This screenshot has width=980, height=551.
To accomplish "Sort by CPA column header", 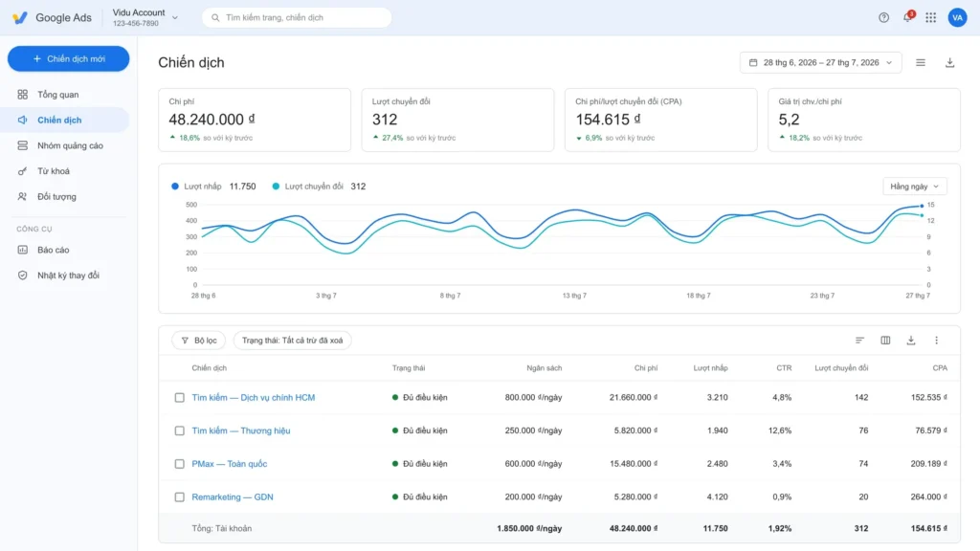I will [x=940, y=368].
